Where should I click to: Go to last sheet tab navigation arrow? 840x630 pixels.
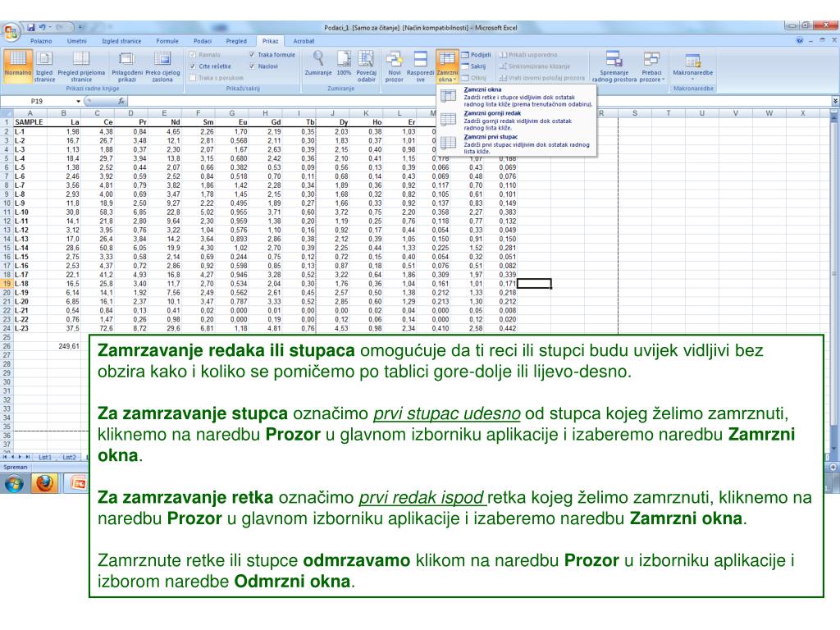pyautogui.click(x=28, y=457)
